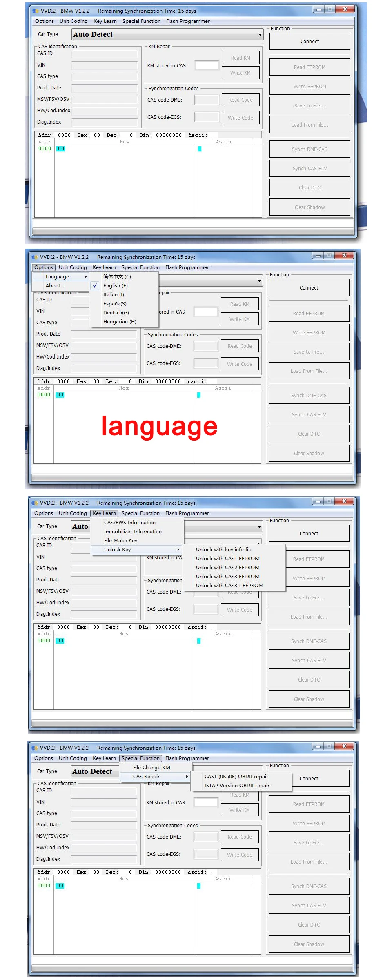Click the VIN field in the topmost window

click(105, 65)
